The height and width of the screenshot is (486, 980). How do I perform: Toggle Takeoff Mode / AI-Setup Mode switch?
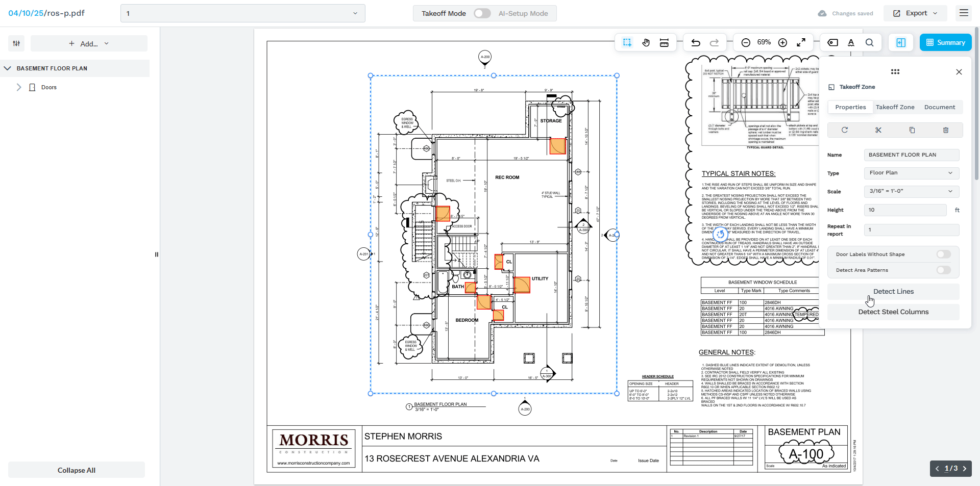(x=482, y=13)
